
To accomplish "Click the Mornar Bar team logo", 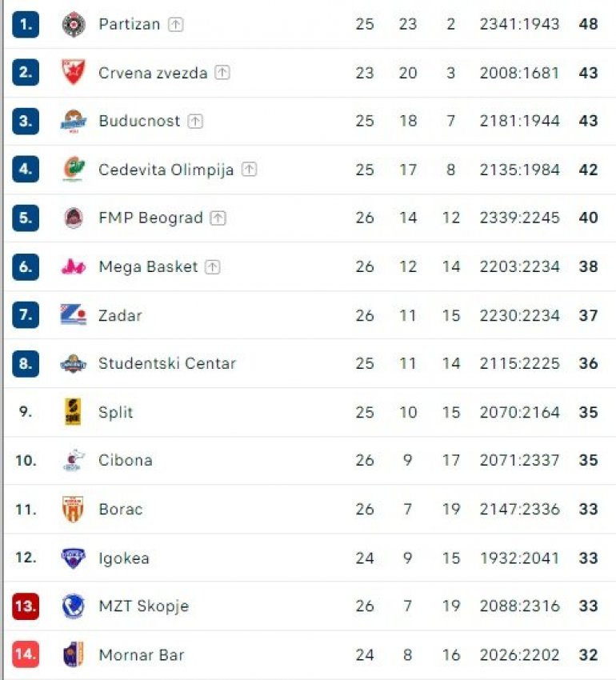I will click(74, 654).
